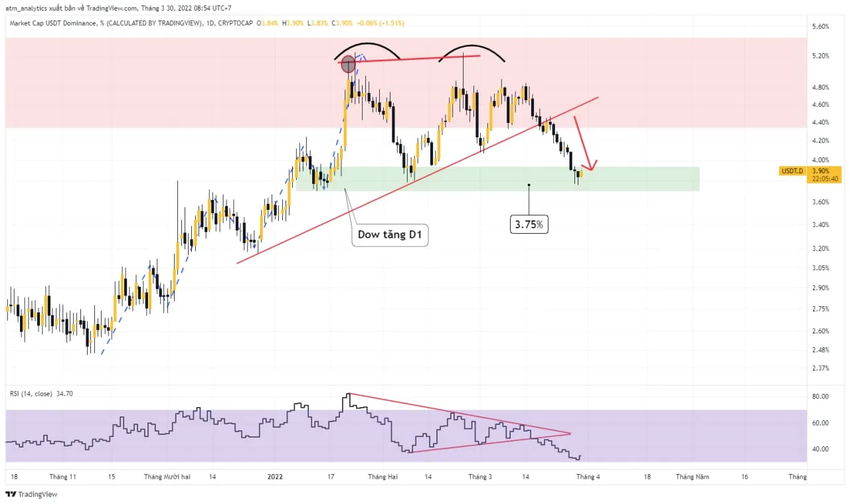This screenshot has width=850, height=504.
Task: Click the '17' time axis label
Action: (x=330, y=477)
